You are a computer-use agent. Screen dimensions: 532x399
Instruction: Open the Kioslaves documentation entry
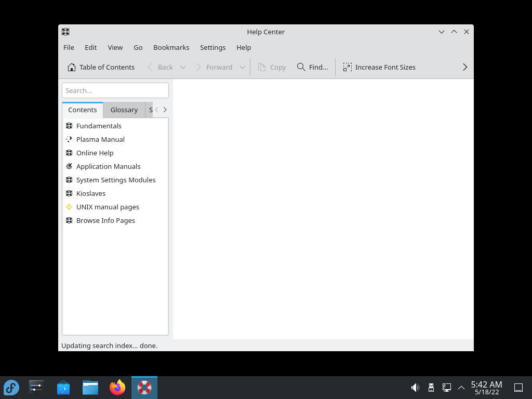pos(90,194)
